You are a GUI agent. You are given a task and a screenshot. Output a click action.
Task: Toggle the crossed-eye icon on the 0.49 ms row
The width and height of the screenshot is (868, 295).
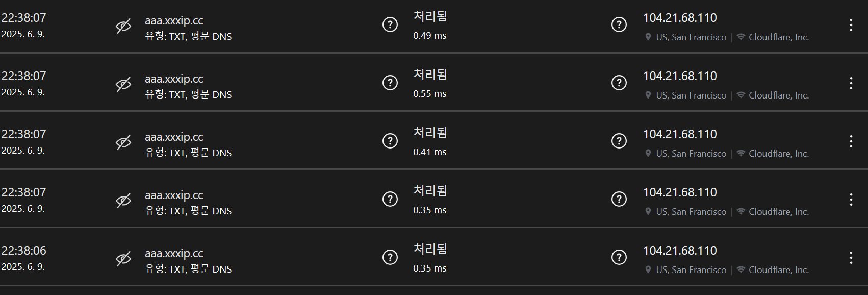(123, 26)
